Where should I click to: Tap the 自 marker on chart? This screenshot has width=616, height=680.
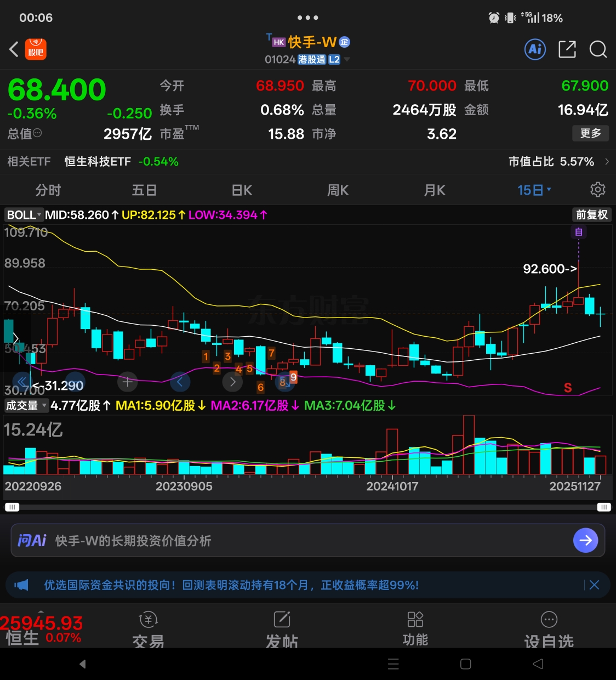tap(579, 232)
